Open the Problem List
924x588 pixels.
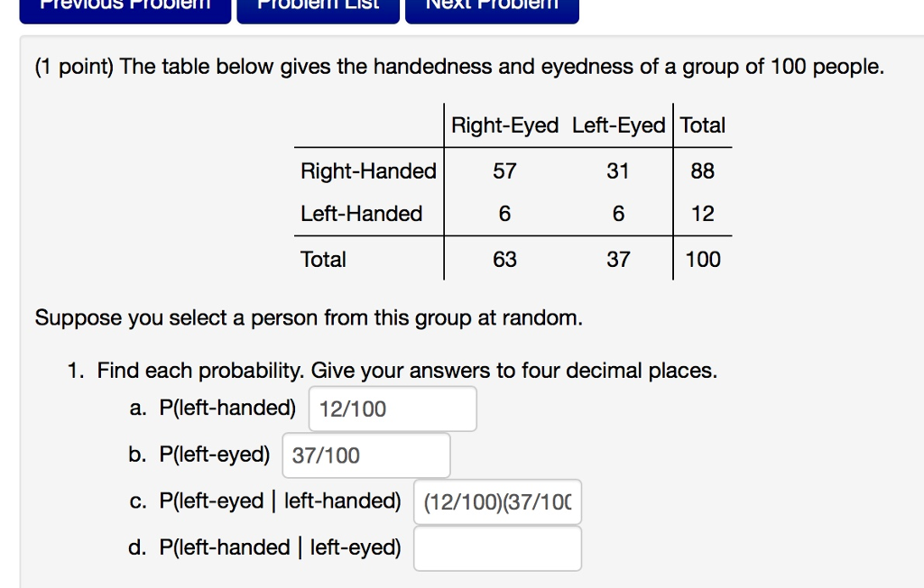click(x=318, y=7)
